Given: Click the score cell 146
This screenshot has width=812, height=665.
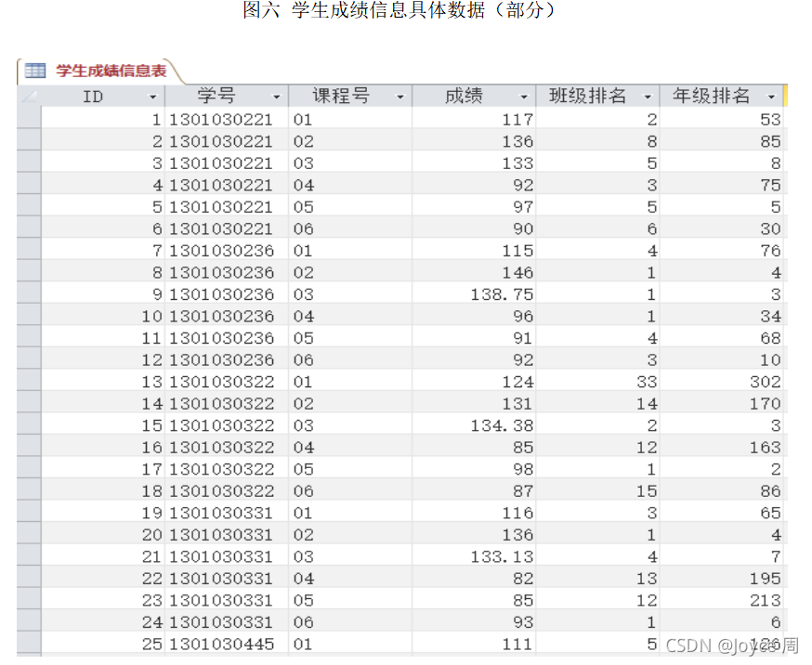Looking at the screenshot, I should tap(474, 272).
